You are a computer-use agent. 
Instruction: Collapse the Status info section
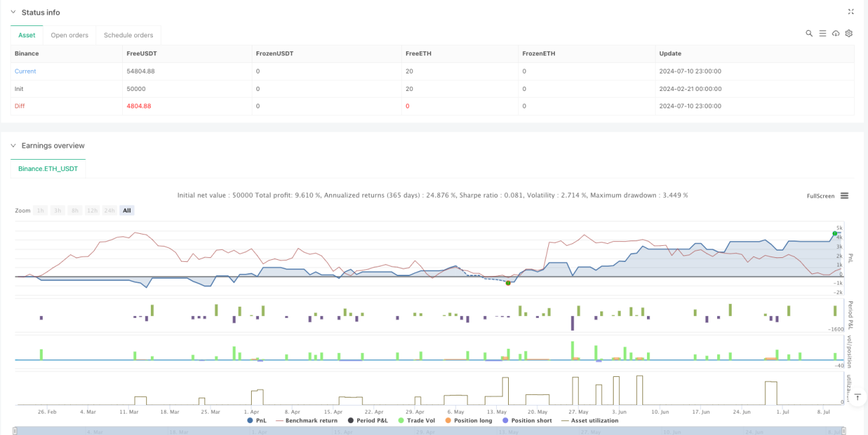pyautogui.click(x=13, y=12)
